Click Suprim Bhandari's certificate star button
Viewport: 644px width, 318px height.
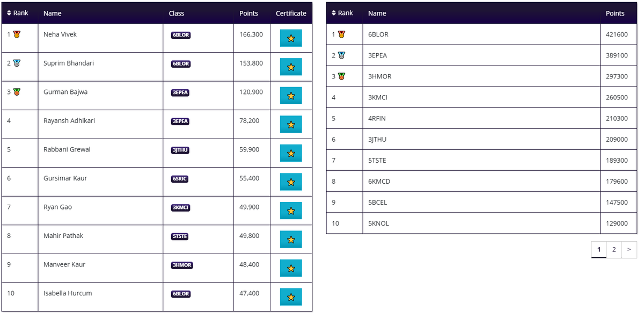click(x=291, y=67)
